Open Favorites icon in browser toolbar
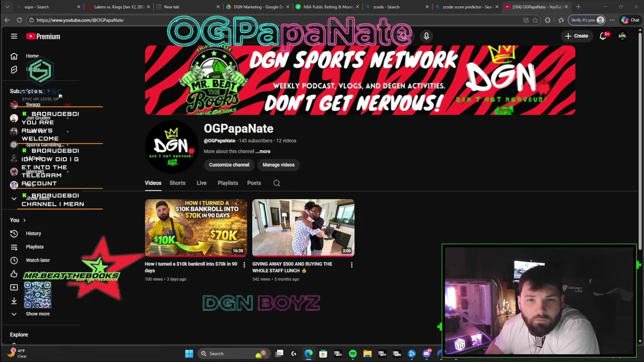Screen dimensions: 644x362 (x=561, y=20)
